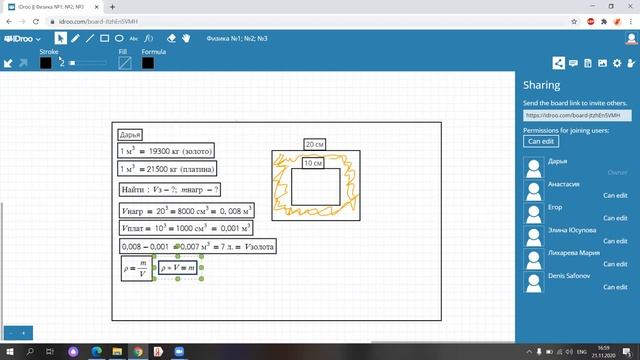This screenshot has height=360, width=640.
Task: Click Denis Safonov's avatar in list
Action: click(x=533, y=282)
